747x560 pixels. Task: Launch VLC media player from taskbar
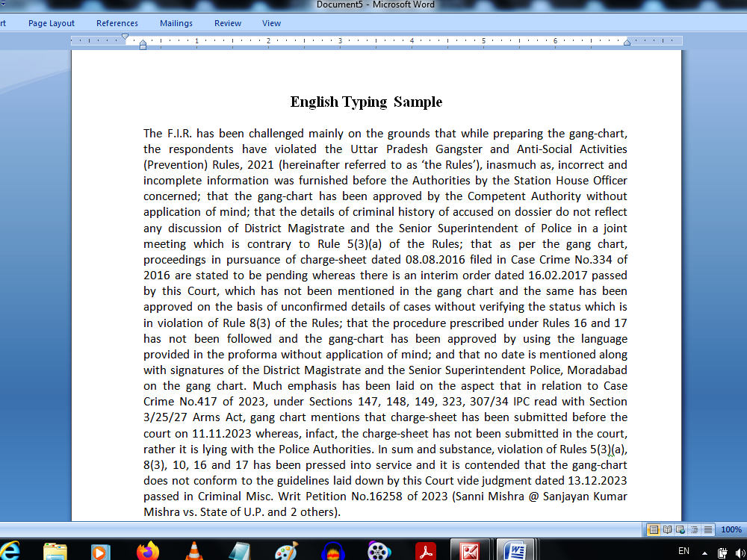click(193, 551)
